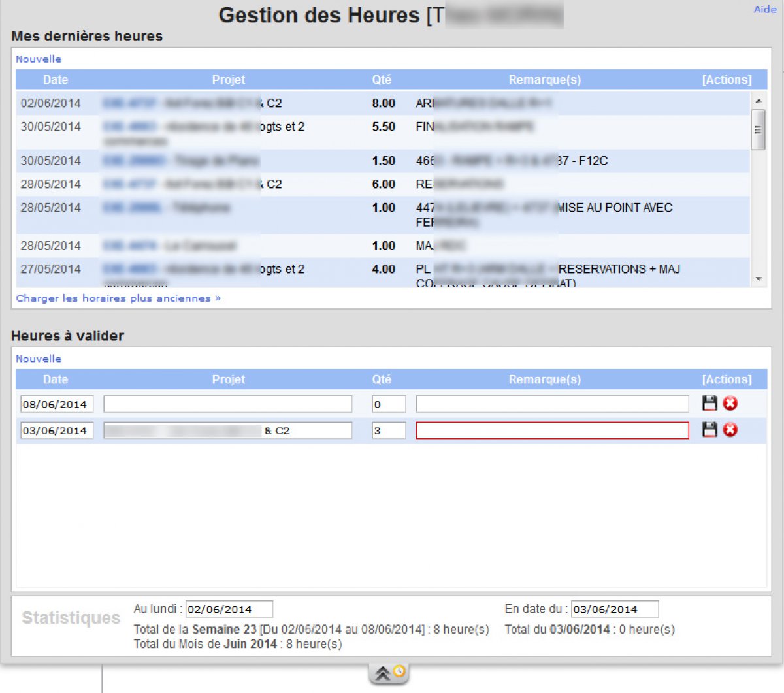Load older hours via Charger les horaires plus anciennes
784x693 pixels.
(x=118, y=298)
